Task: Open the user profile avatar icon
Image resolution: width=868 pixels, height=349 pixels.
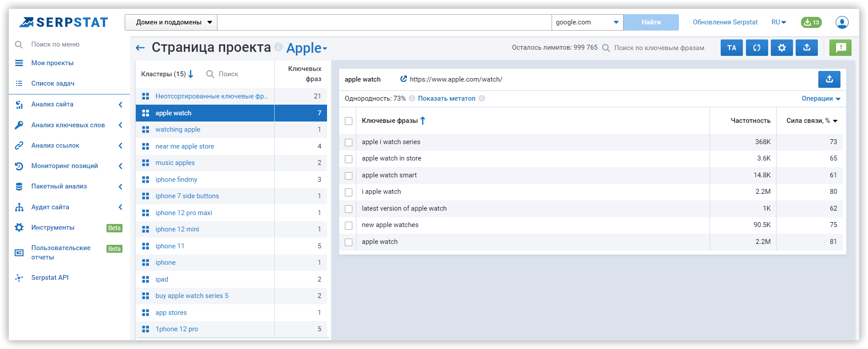Action: click(842, 22)
